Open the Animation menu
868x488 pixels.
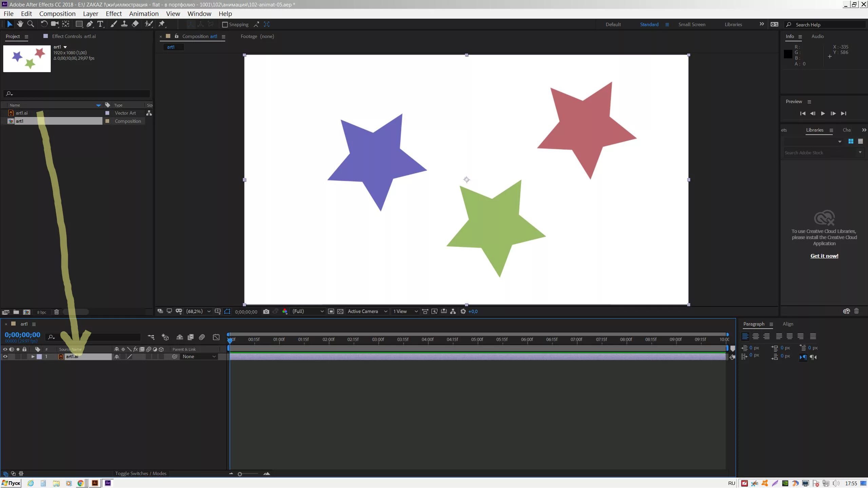144,14
